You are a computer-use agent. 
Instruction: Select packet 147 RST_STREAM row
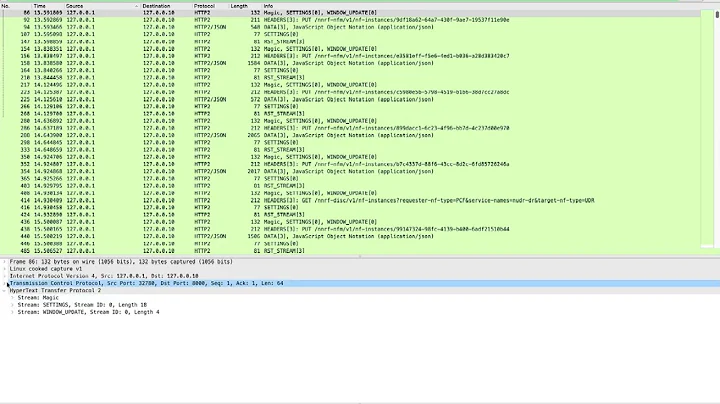pyautogui.click(x=350, y=41)
